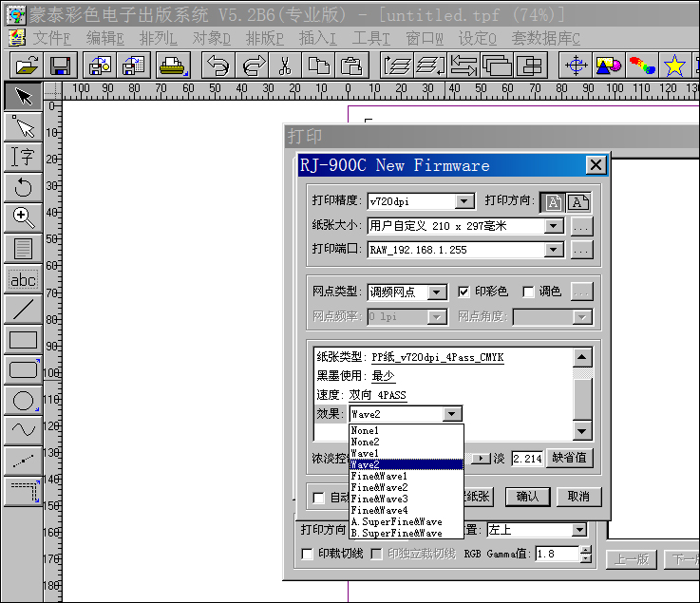This screenshot has width=700, height=603.
Task: Click the ellipsis button beside paper size
Action: coord(581,226)
